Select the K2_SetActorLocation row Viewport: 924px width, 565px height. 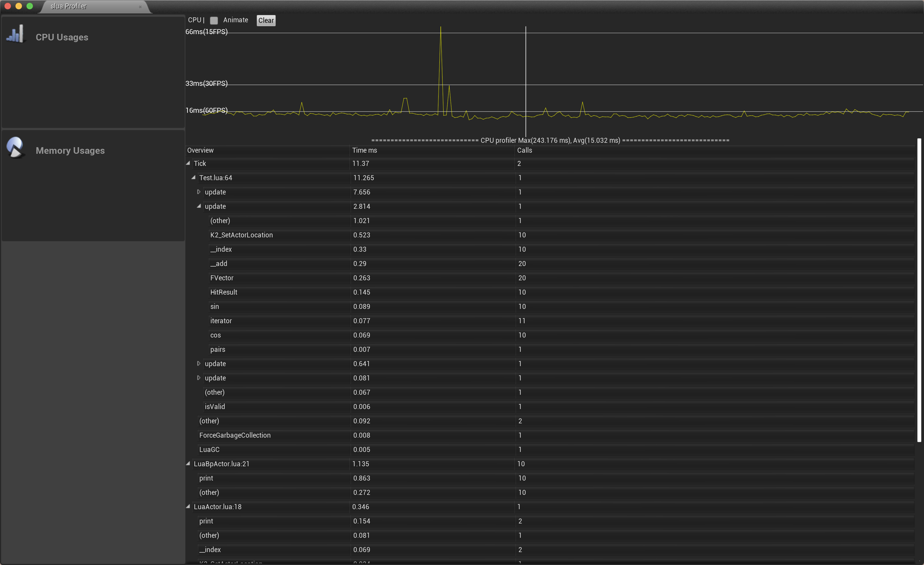pos(241,235)
